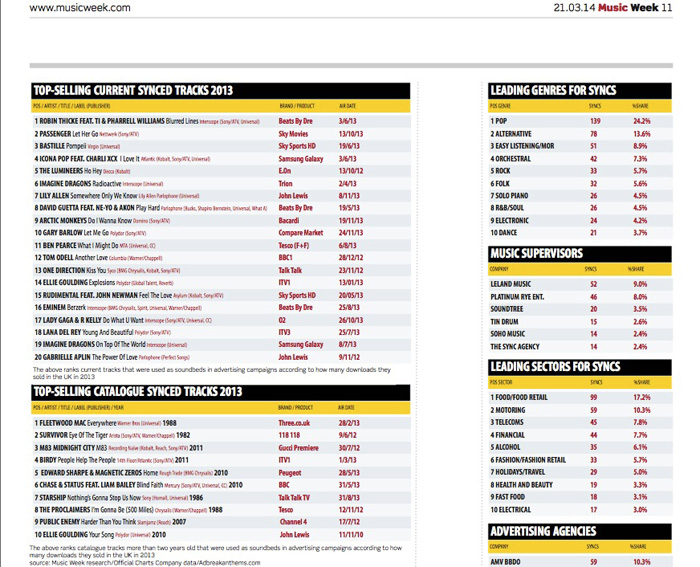Click the www.musicweek.com header text
This screenshot has height=567, width=700.
[80, 8]
